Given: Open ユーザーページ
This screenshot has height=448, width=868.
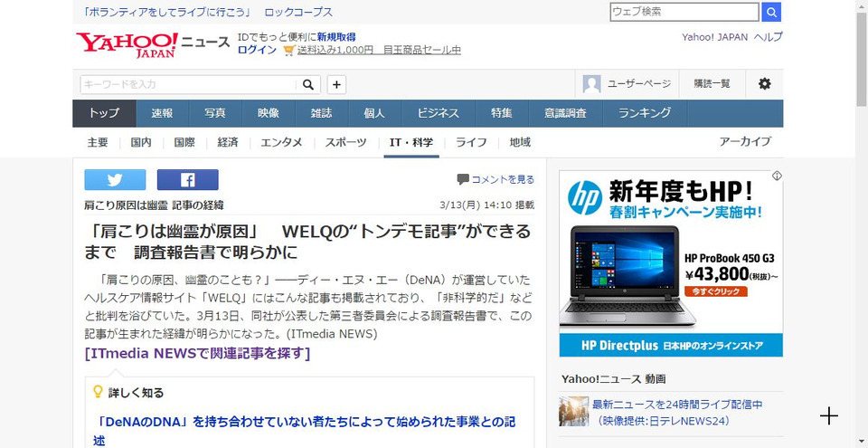Looking at the screenshot, I should [639, 84].
